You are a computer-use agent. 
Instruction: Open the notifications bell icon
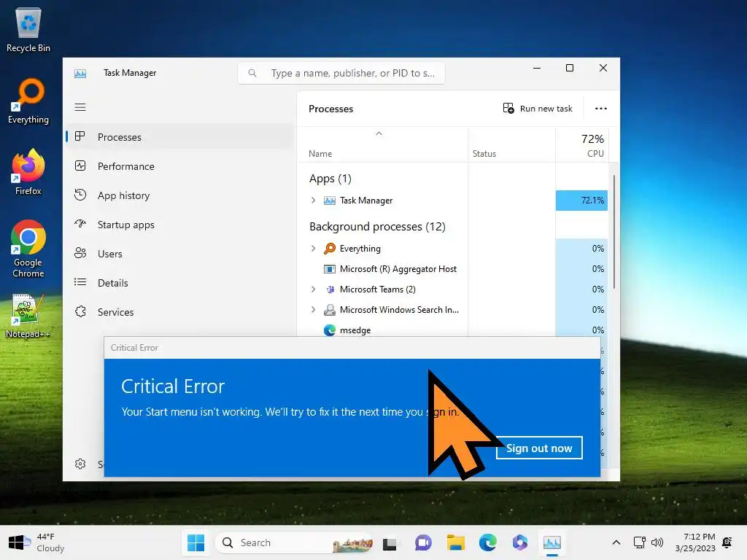pyautogui.click(x=727, y=542)
